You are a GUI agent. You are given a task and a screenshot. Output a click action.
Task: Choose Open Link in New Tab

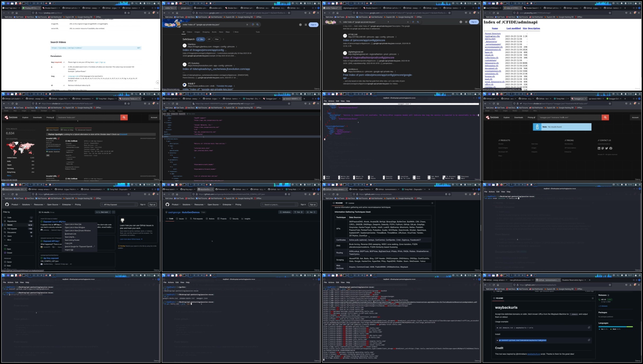pos(73,224)
